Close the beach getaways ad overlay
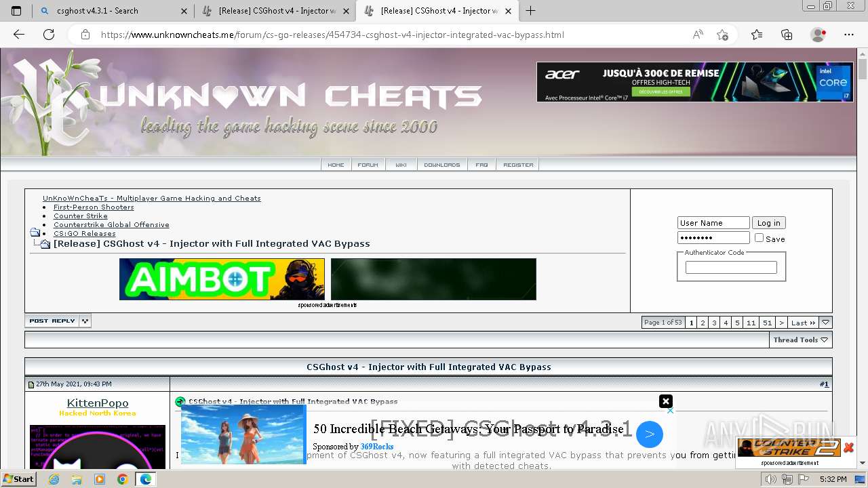Image resolution: width=868 pixels, height=488 pixels. [x=666, y=401]
